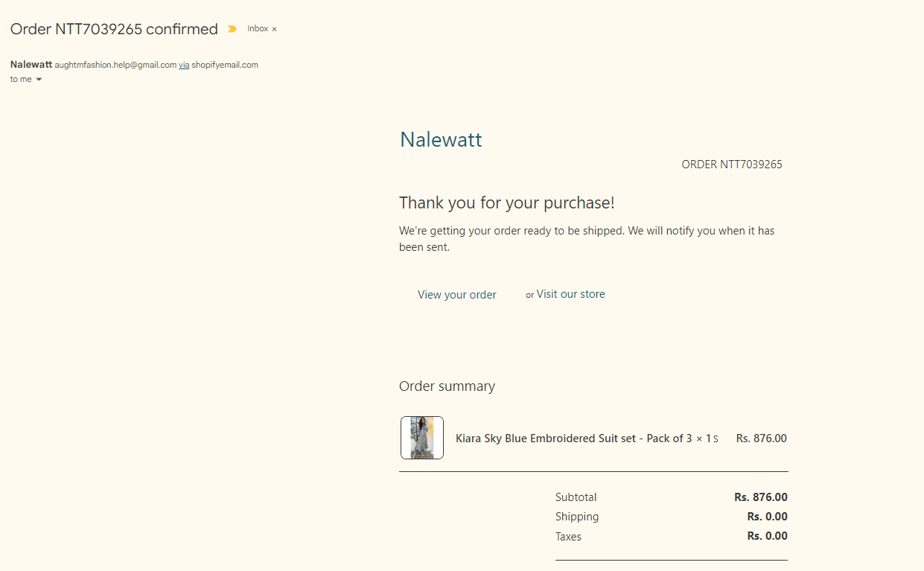
Task: Click the yellow importance marker icon
Action: tap(232, 29)
